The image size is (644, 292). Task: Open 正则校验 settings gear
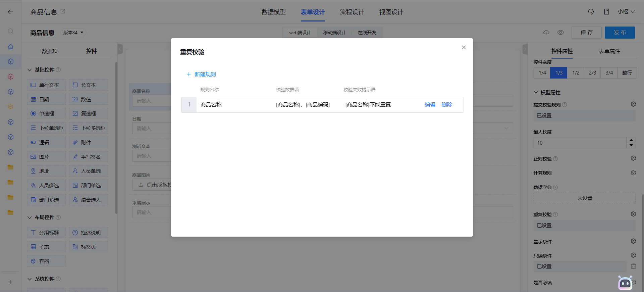(633, 158)
